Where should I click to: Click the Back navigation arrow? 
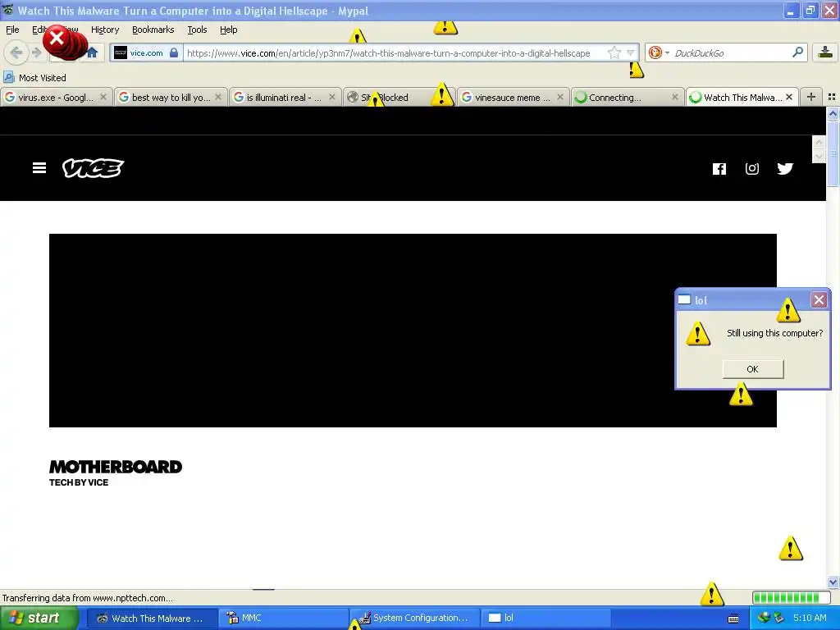(16, 52)
